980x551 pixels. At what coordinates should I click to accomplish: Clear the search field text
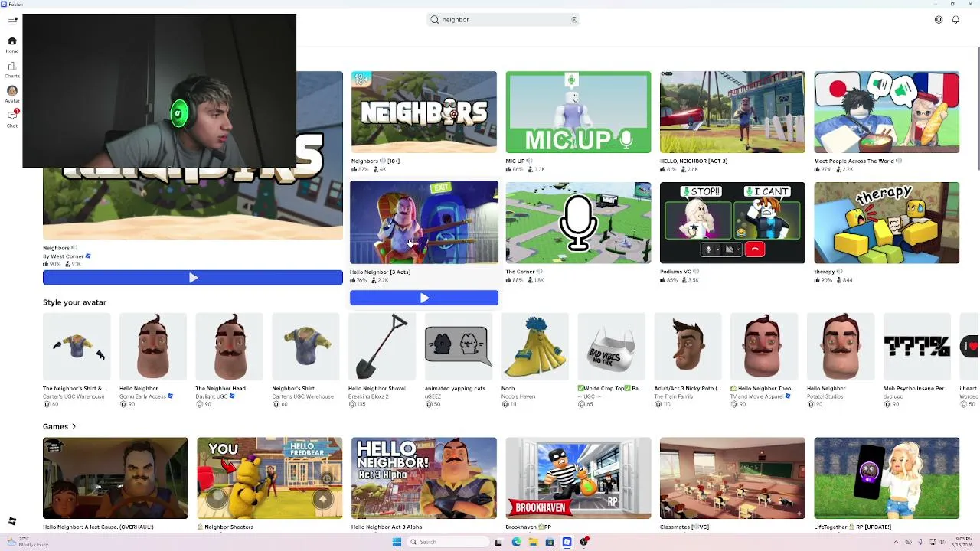tap(574, 20)
